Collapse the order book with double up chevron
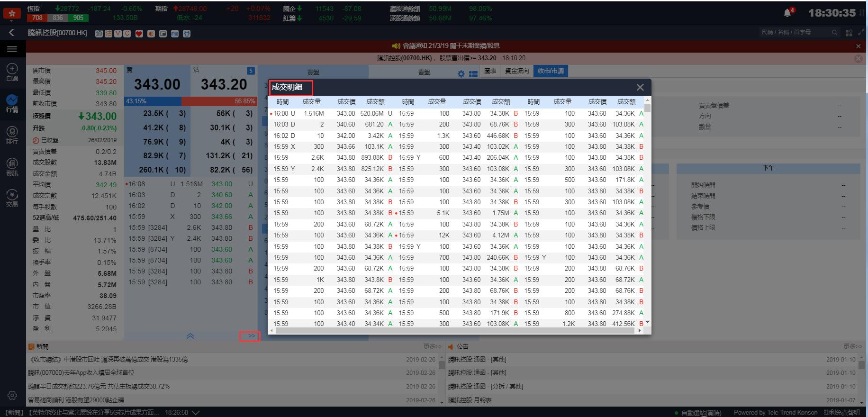Viewport: 868px width, 417px height. click(190, 336)
